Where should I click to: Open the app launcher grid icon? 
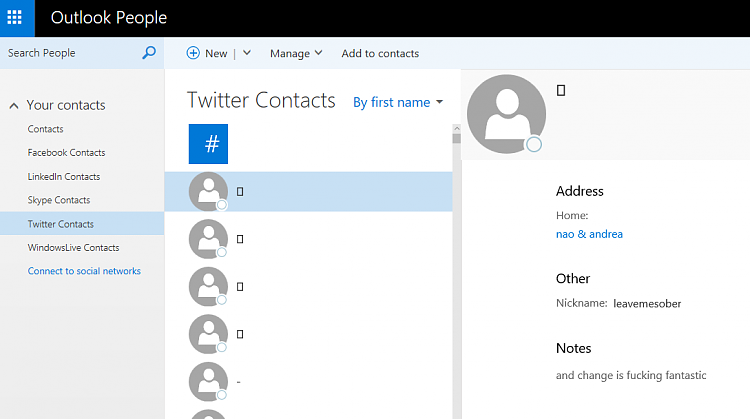tap(14, 18)
